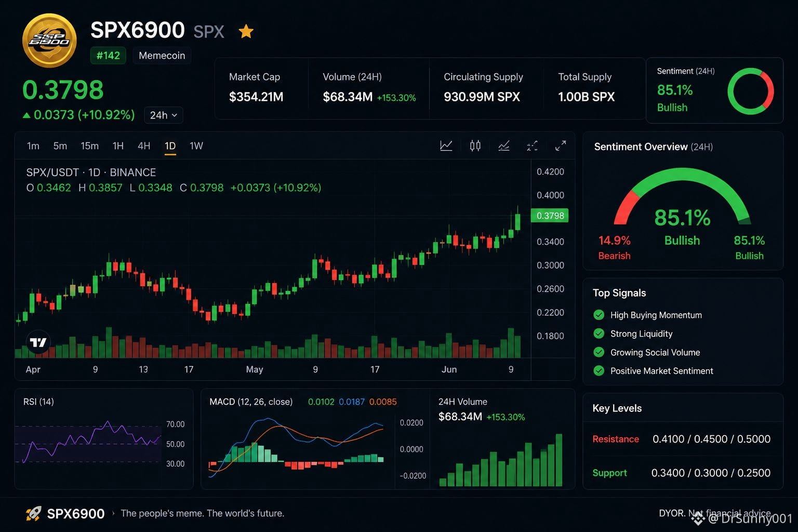
Task: Click the Support levels 0.3400 / 0.3000 / 0.2500
Action: [711, 473]
